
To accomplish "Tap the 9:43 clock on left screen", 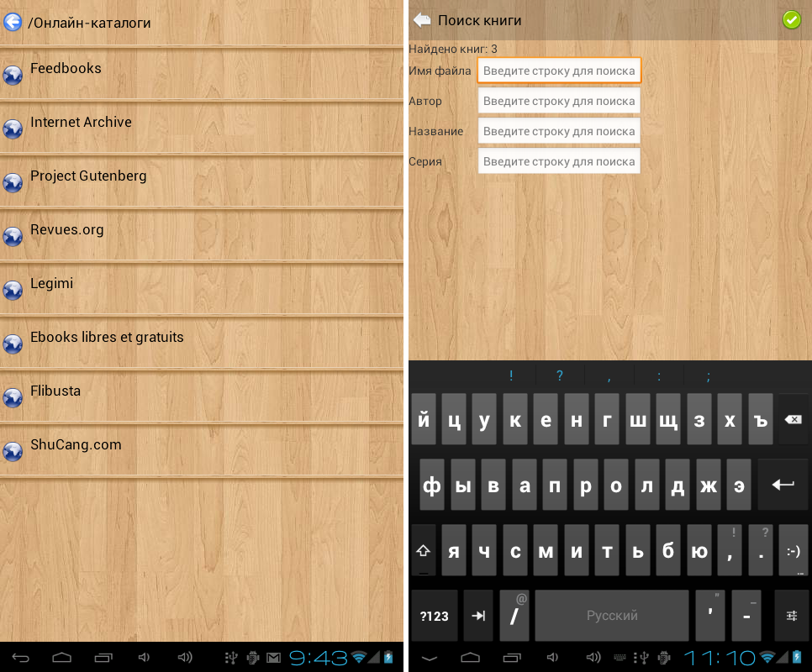I will tap(318, 658).
